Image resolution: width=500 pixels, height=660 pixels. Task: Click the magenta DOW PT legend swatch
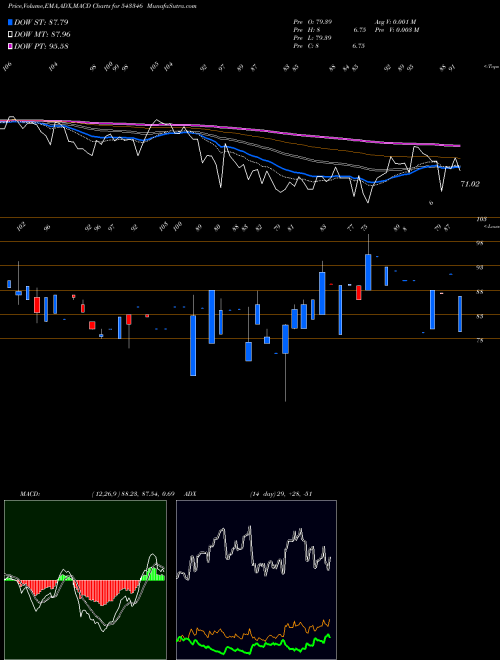click(10, 46)
